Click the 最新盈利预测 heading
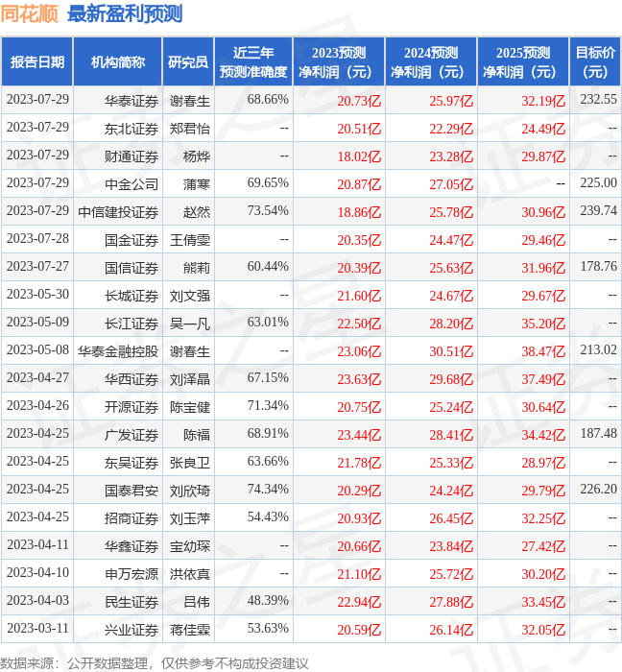The height and width of the screenshot is (672, 622). click(x=125, y=14)
